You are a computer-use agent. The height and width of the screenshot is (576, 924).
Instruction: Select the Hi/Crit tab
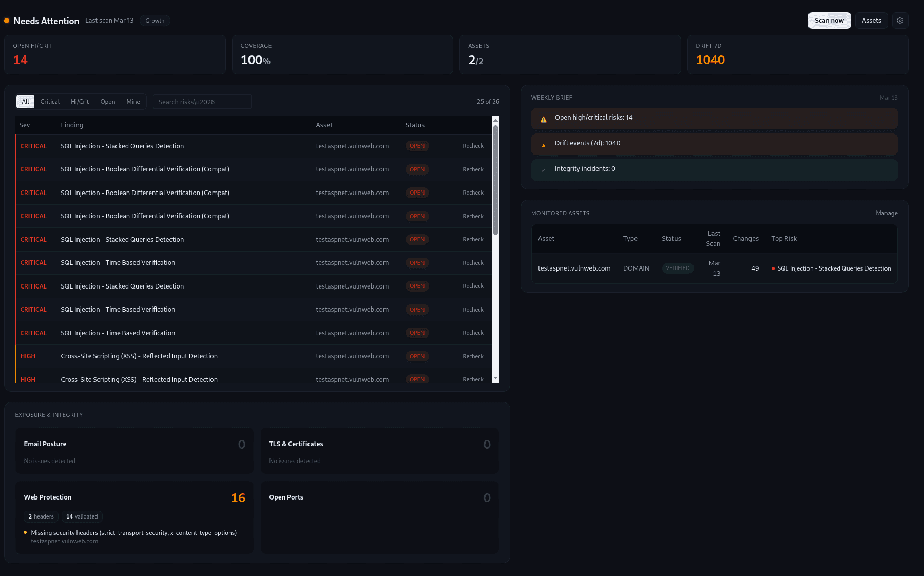(x=80, y=102)
